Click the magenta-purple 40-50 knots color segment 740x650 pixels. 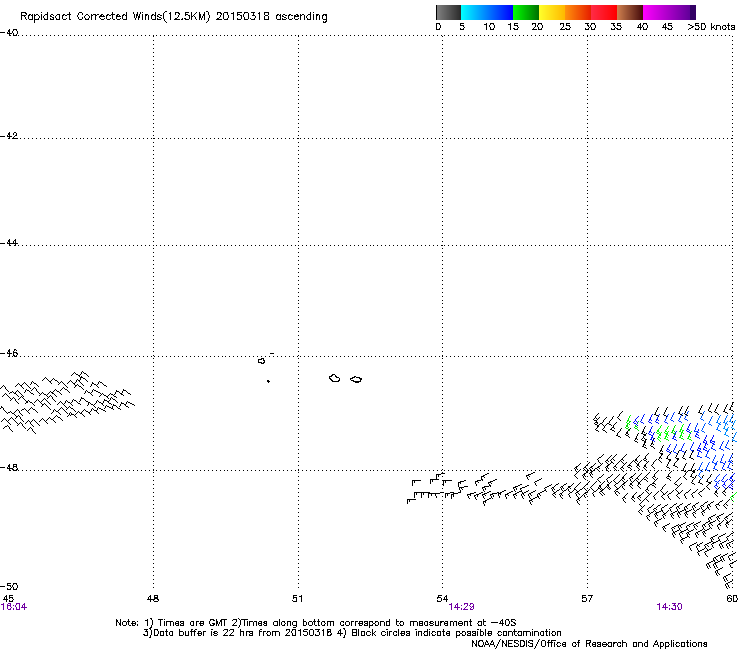coord(669,12)
